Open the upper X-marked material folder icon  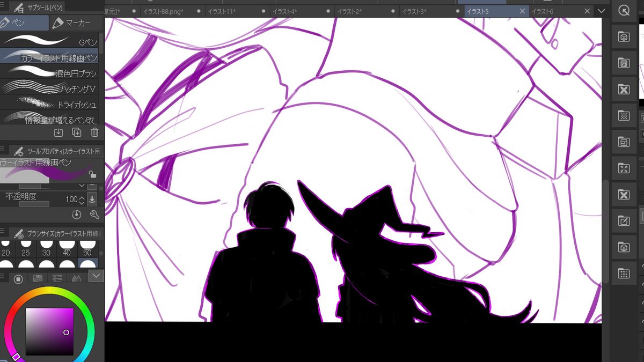624,90
